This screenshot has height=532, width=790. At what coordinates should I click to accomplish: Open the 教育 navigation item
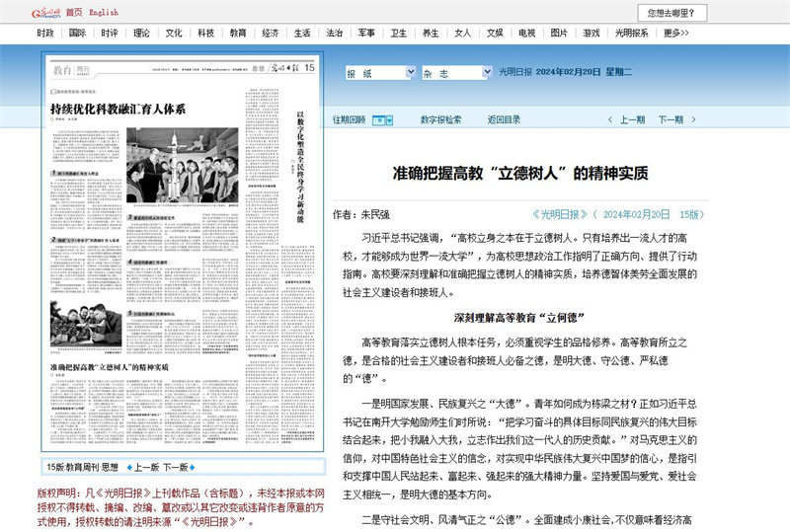pos(238,33)
